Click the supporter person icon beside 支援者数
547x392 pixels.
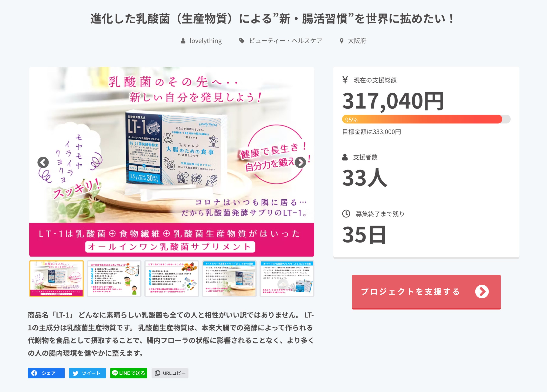(345, 157)
